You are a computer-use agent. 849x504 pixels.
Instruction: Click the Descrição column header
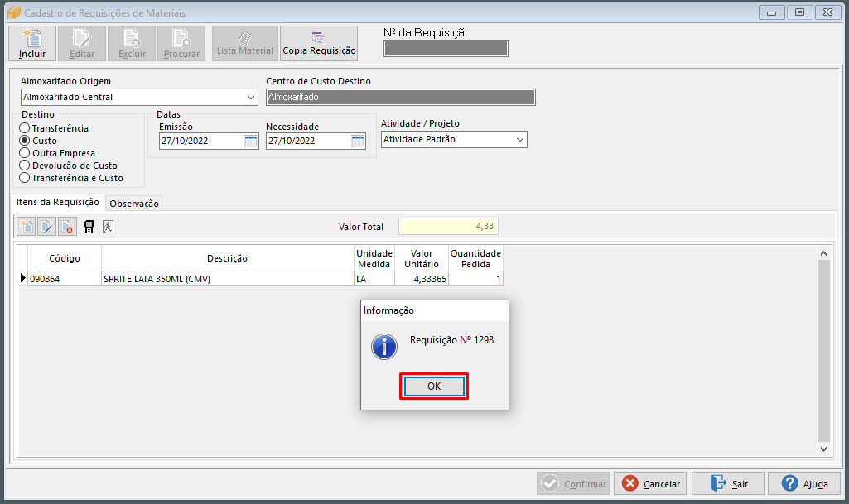[228, 258]
